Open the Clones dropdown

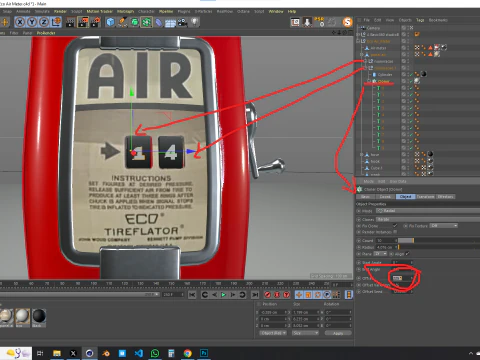(x=428, y=219)
